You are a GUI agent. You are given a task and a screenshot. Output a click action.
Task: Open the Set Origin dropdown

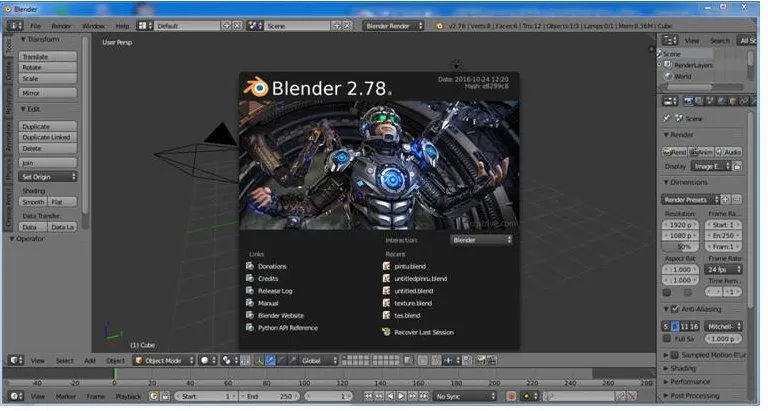(x=48, y=177)
